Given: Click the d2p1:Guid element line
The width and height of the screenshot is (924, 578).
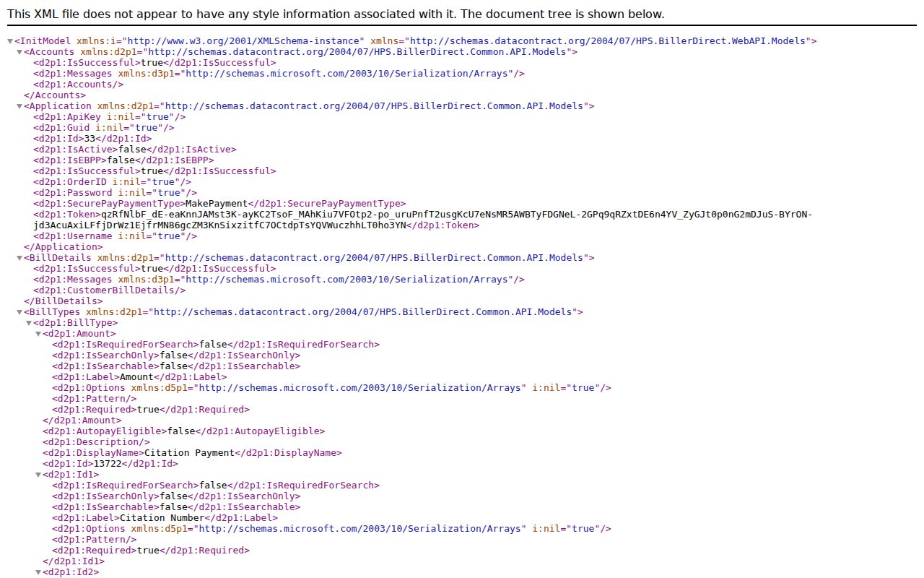Looking at the screenshot, I should [x=104, y=128].
